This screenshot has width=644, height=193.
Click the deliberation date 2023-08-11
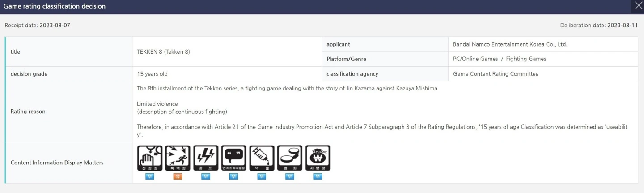click(x=622, y=26)
